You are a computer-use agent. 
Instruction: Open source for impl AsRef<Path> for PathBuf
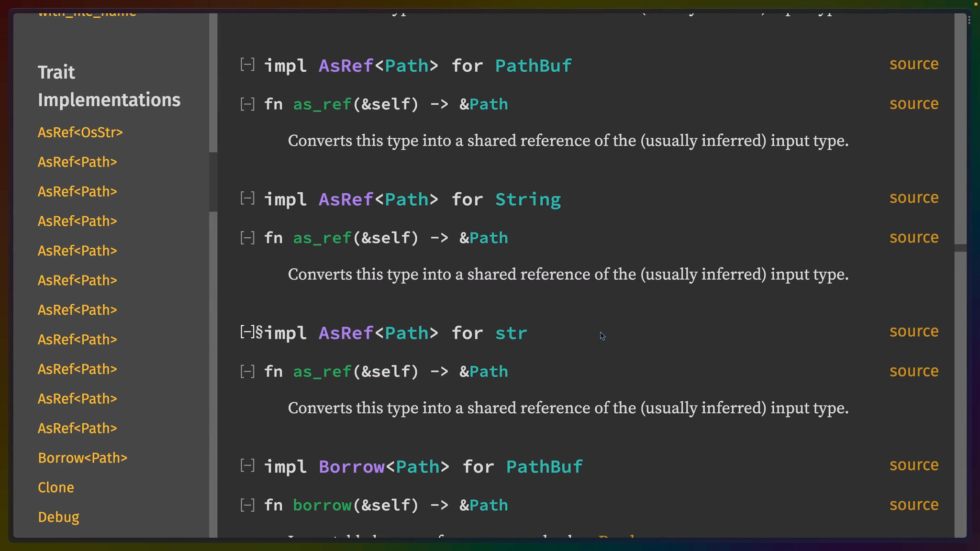click(913, 64)
